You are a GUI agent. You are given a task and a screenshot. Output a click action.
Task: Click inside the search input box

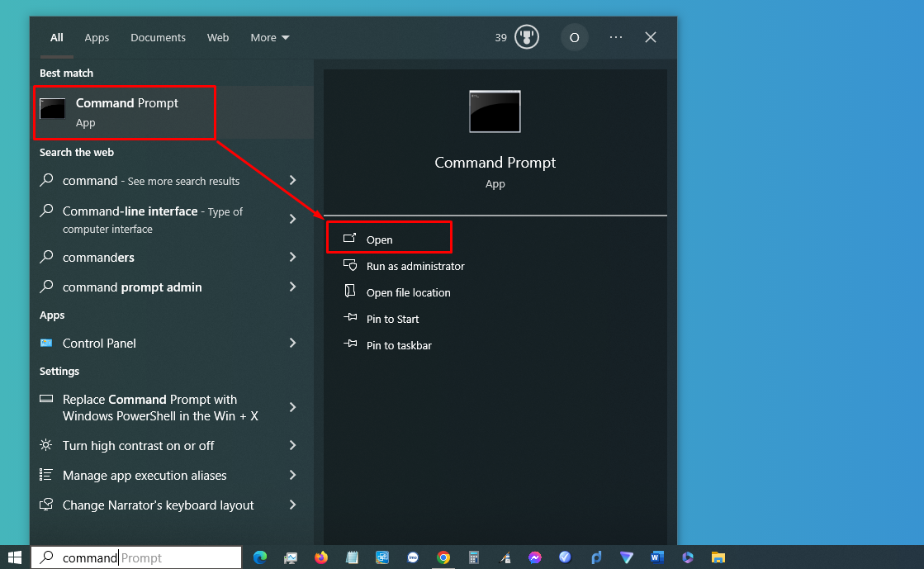pos(136,557)
